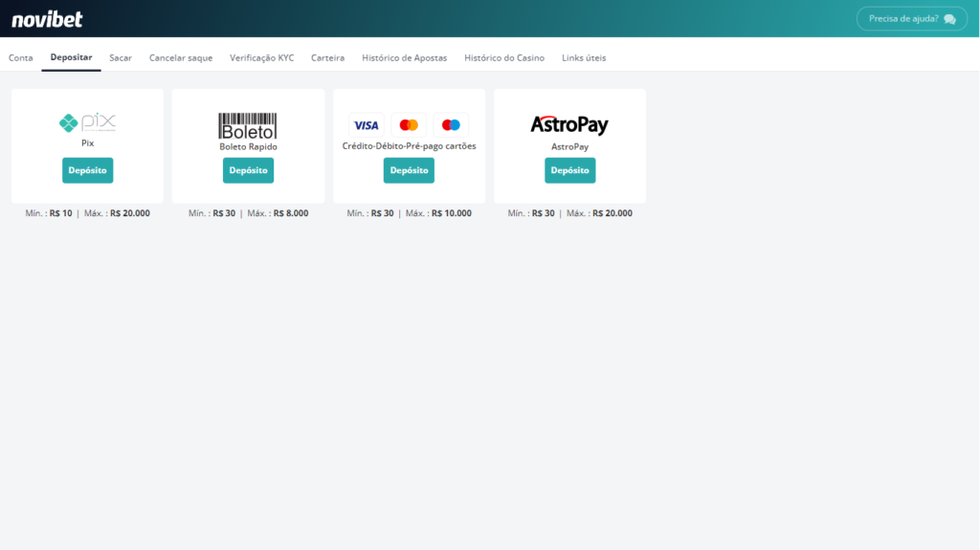Image resolution: width=980 pixels, height=550 pixels.
Task: Click the novibet logo
Action: point(47,19)
